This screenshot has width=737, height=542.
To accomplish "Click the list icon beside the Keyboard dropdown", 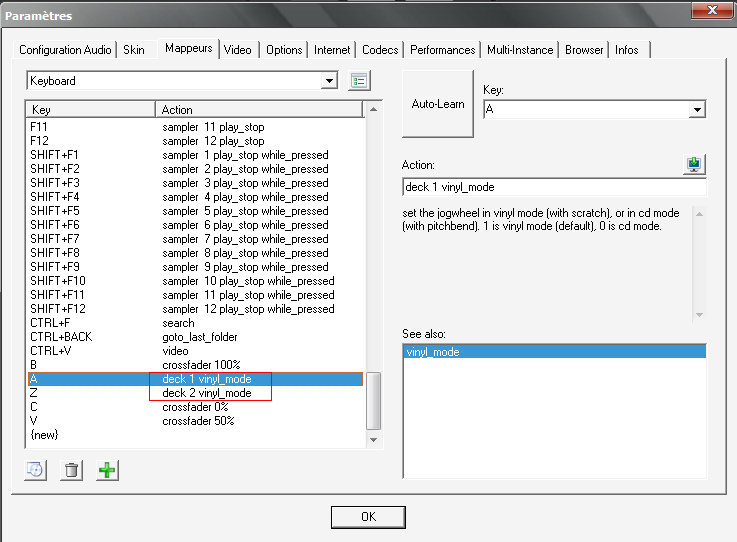I will (360, 81).
